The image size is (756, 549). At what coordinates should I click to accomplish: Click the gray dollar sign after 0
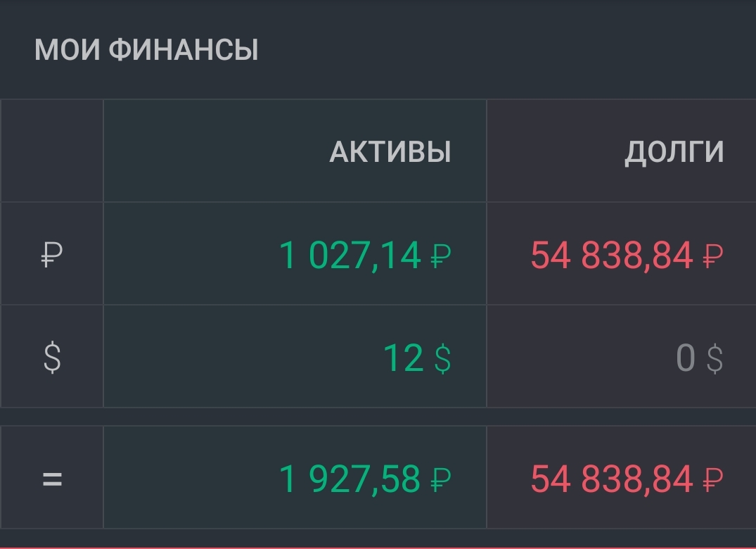click(x=715, y=358)
